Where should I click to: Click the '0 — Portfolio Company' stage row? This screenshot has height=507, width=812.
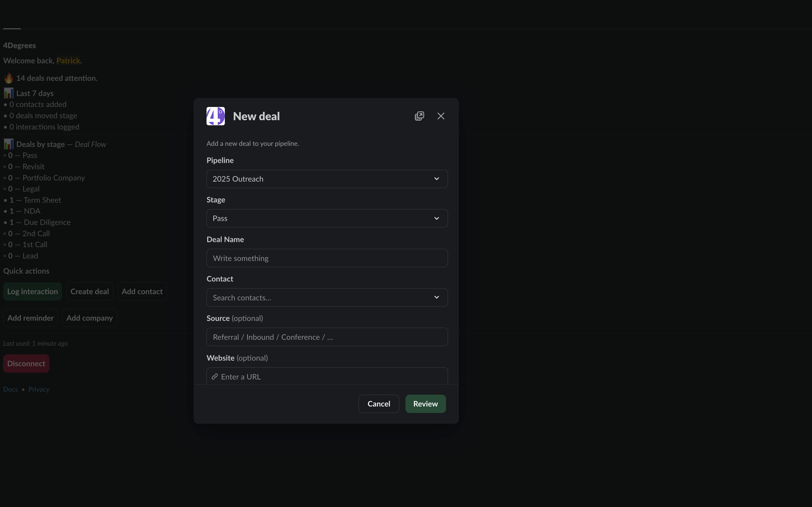[x=44, y=178]
